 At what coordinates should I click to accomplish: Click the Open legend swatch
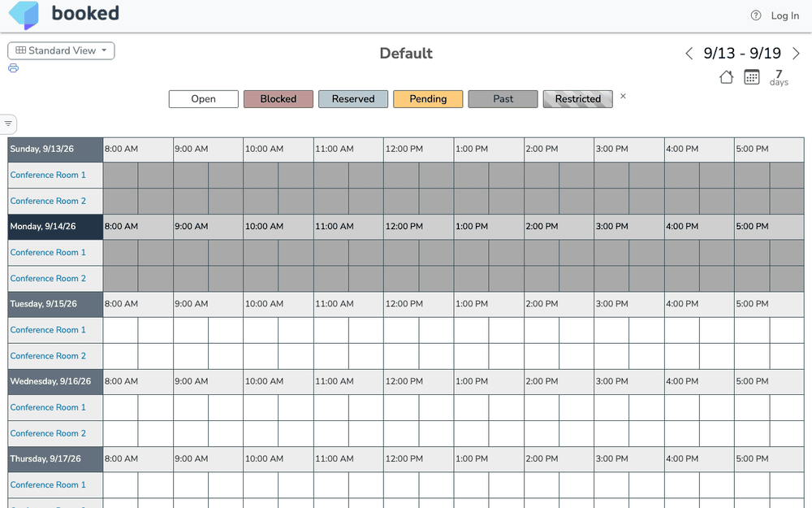204,99
